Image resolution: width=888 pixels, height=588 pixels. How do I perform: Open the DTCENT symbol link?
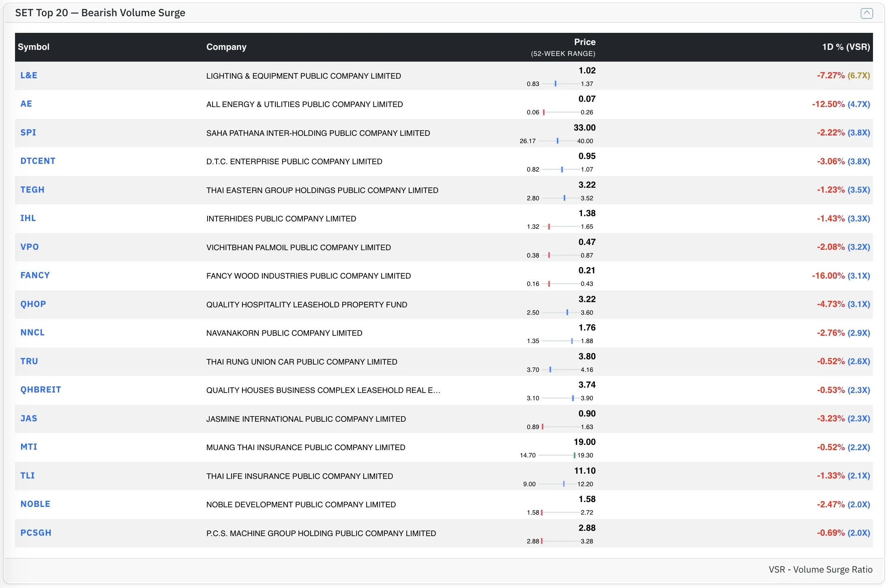38,161
